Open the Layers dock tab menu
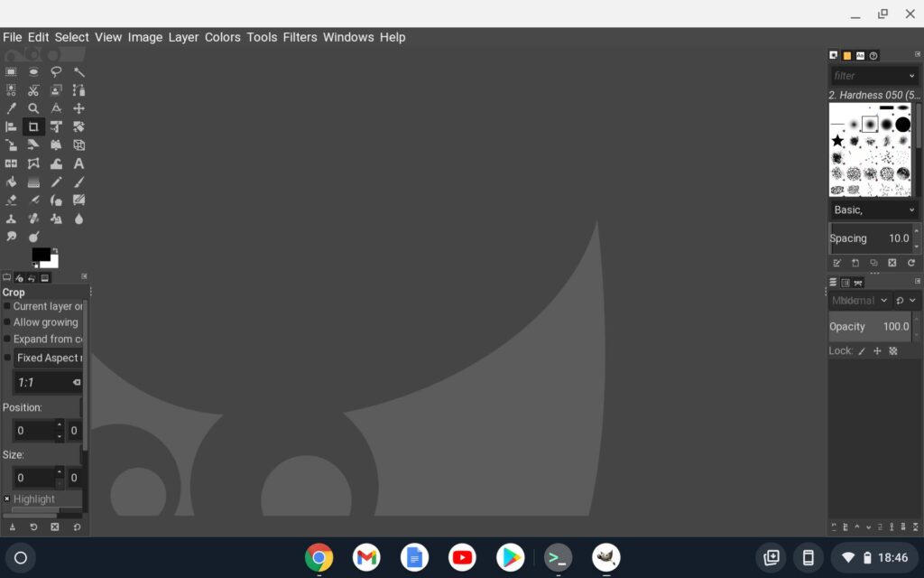 point(918,282)
